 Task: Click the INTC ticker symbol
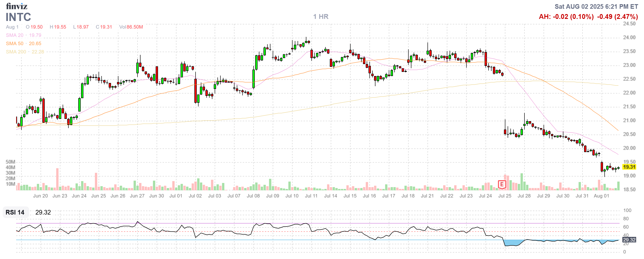click(18, 17)
